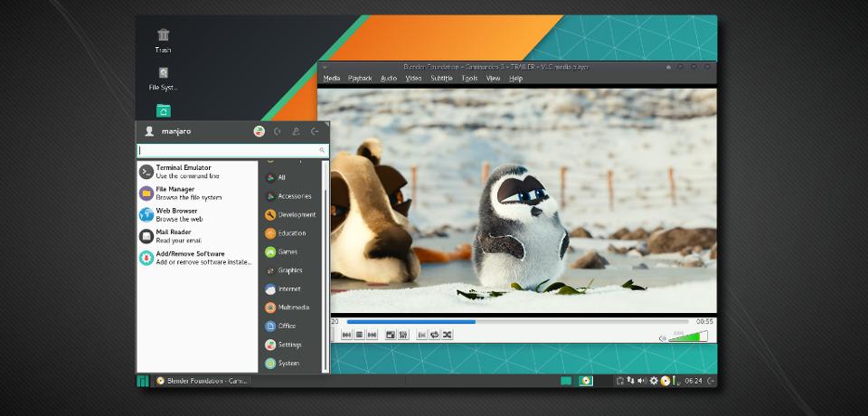Select the Settings category
This screenshot has height=416, width=868.
coord(290,345)
